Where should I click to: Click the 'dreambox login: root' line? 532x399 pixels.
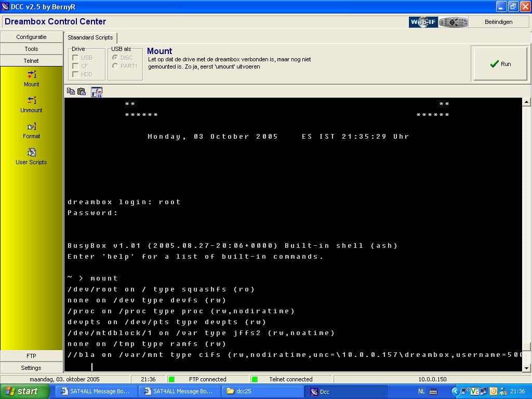124,202
